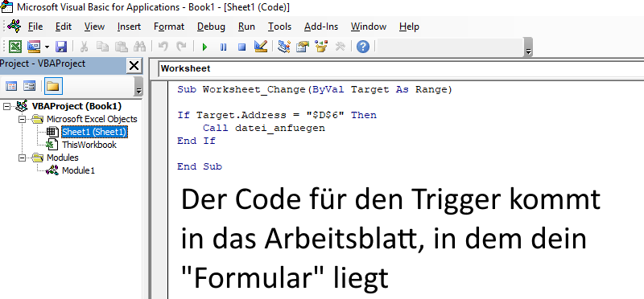Click the VBA icon in menu bar
The image size is (644, 299).
[14, 26]
